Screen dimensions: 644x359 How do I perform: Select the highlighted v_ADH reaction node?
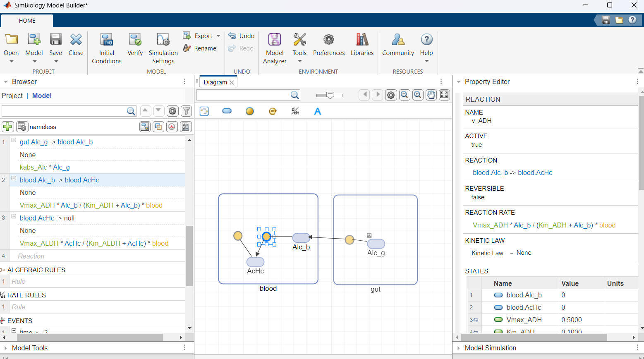click(x=266, y=237)
